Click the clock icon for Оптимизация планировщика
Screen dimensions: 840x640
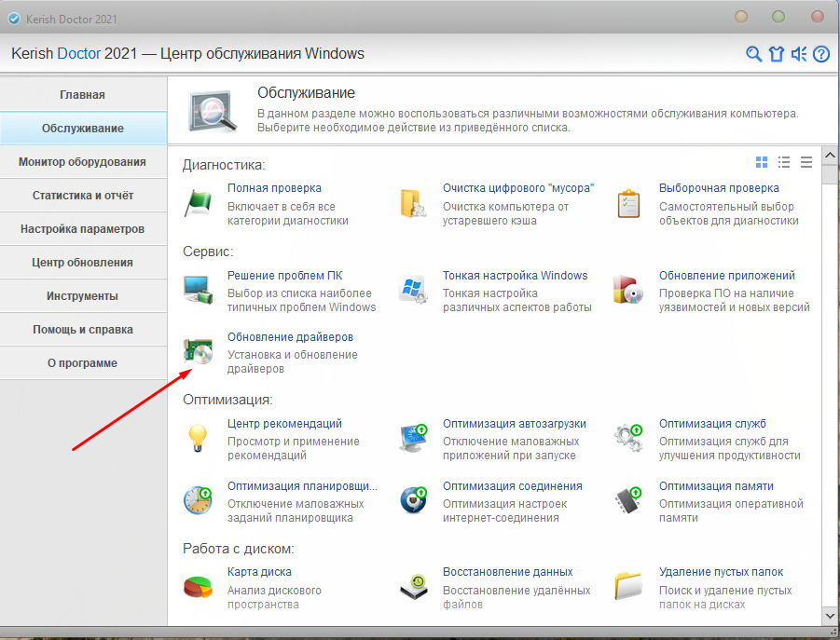[198, 501]
